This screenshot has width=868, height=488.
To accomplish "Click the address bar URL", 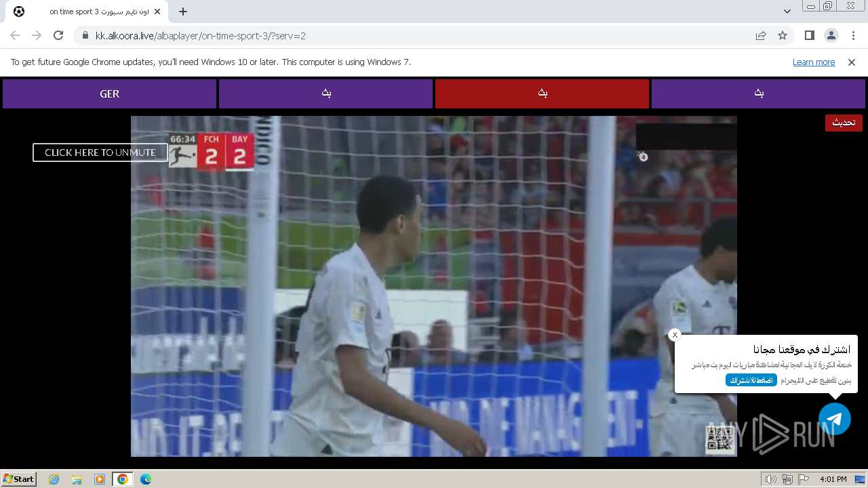I will [201, 36].
